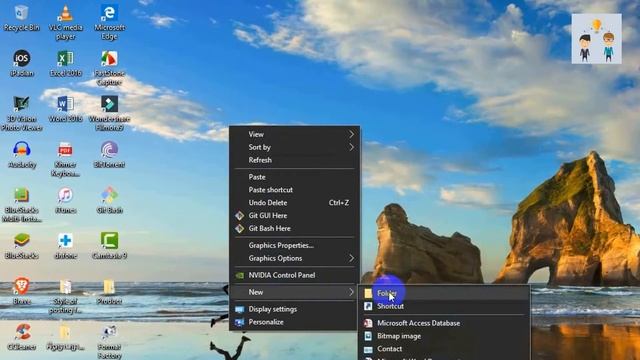Select the 'Style of posting' folder
This screenshot has width=640, height=360.
[65, 296]
